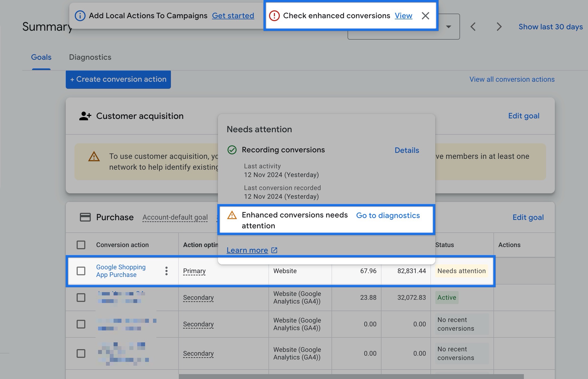The width and height of the screenshot is (588, 379).
Task: Click the Account-default goal label
Action: coord(175,217)
